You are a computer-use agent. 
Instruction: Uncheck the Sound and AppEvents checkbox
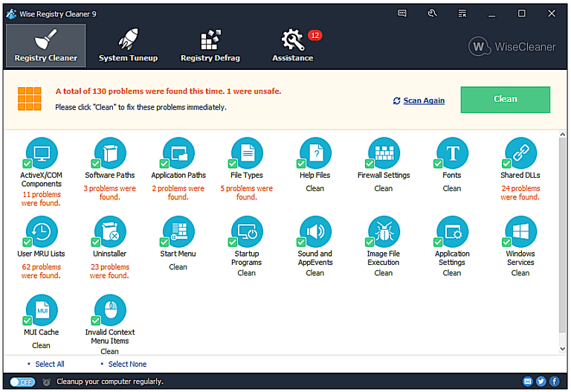pos(301,242)
